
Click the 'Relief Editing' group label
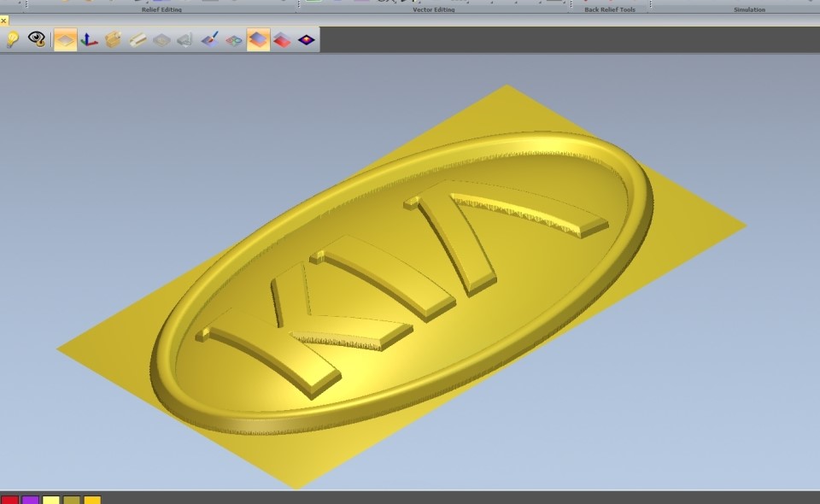coord(161,9)
